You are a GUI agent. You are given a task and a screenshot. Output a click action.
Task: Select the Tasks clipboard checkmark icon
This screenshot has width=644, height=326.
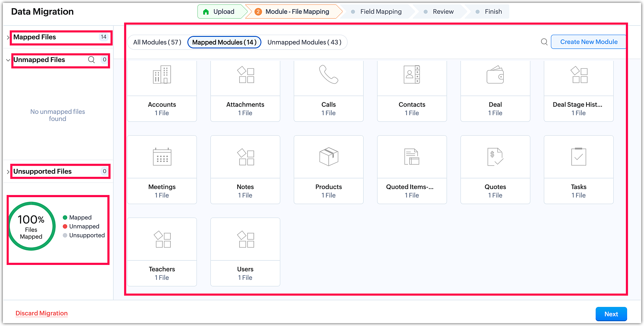click(x=578, y=157)
